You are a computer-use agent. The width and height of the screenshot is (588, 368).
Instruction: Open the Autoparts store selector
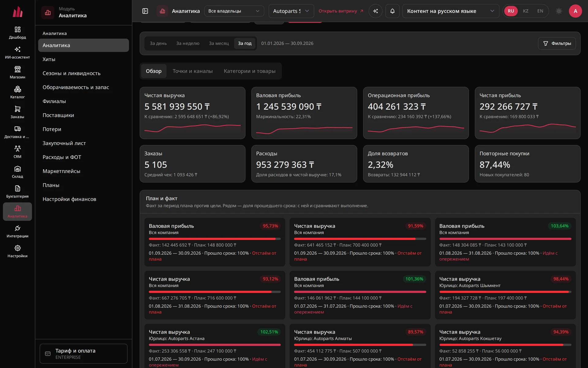click(291, 11)
